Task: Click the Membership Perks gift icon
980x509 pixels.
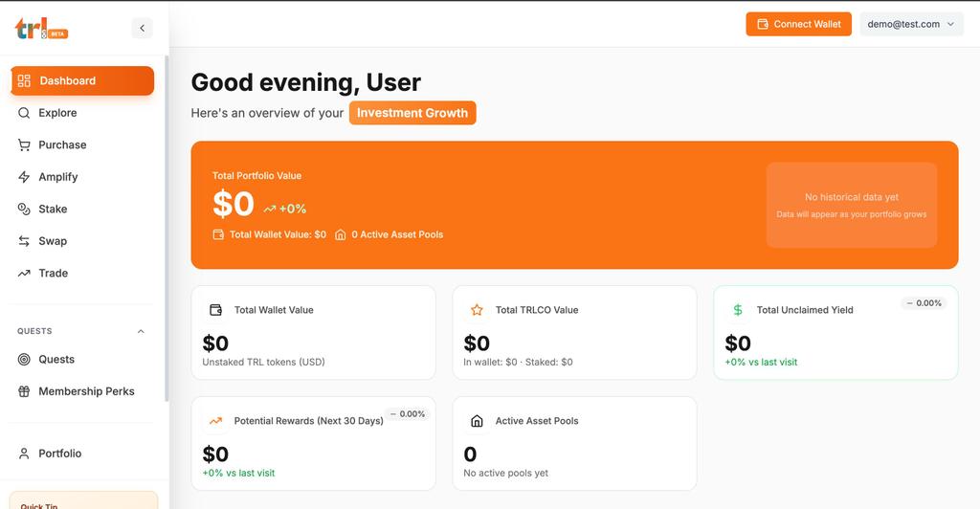Action: click(24, 391)
